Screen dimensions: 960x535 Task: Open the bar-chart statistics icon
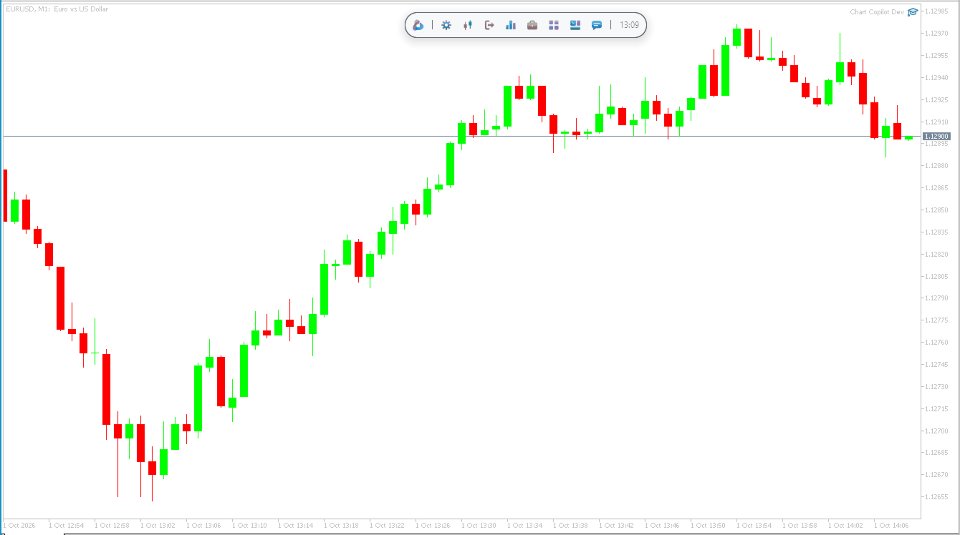[x=511, y=25]
